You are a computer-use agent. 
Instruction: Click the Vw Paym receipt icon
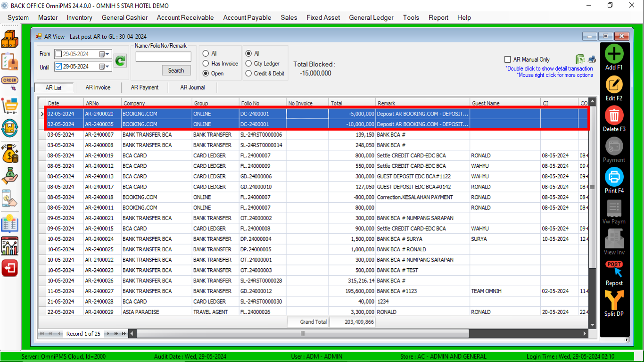[x=614, y=208]
